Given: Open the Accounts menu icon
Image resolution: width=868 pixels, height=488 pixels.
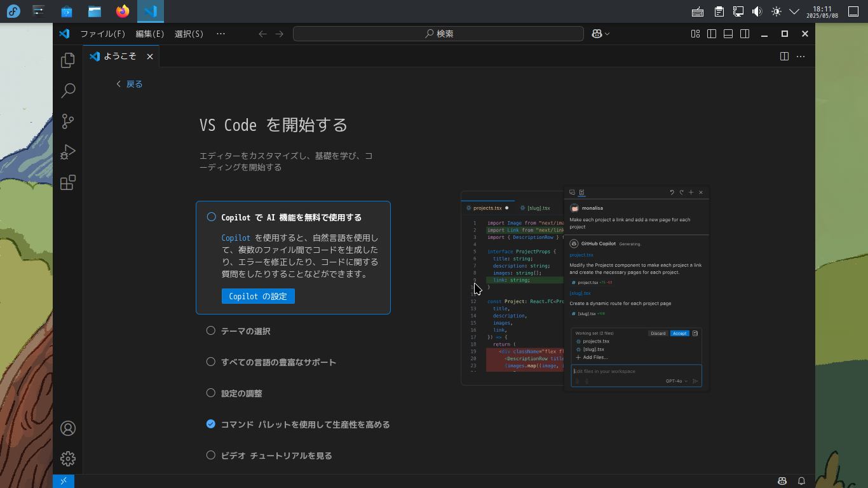Looking at the screenshot, I should coord(68,428).
